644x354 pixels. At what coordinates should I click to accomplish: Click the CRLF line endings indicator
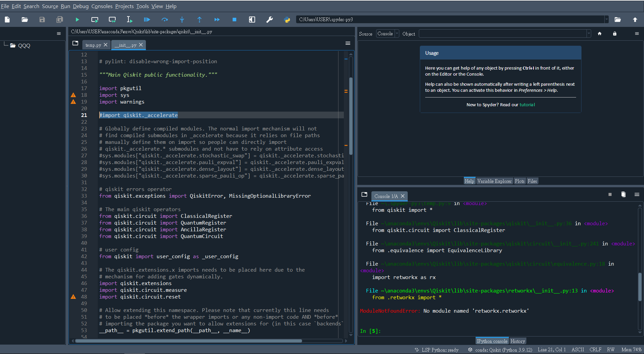[595, 350]
